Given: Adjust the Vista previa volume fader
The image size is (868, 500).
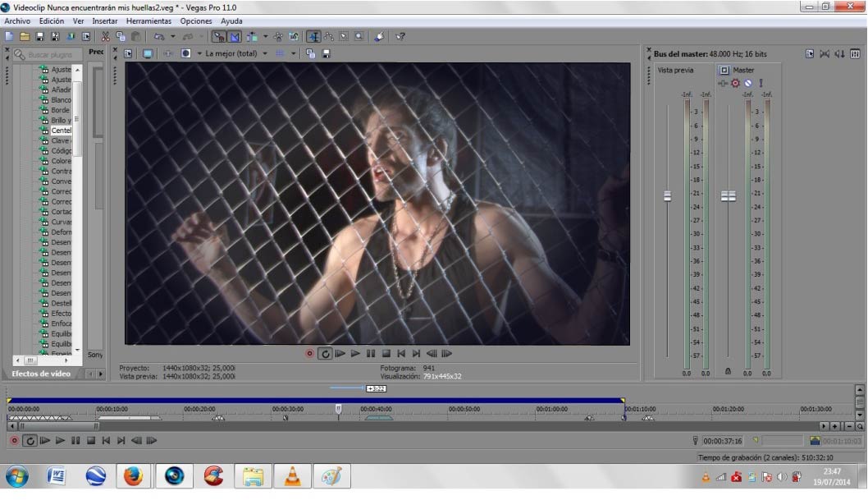Looking at the screenshot, I should coord(668,196).
